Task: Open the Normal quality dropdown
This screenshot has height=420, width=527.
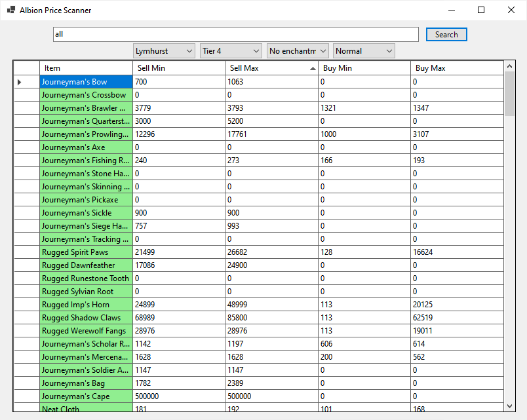Action: coord(364,50)
